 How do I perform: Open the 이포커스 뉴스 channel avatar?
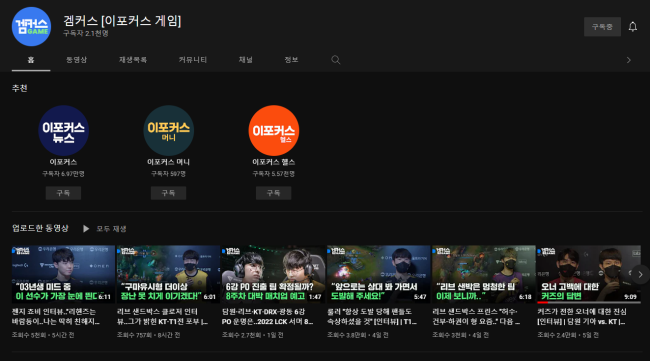[x=63, y=131]
